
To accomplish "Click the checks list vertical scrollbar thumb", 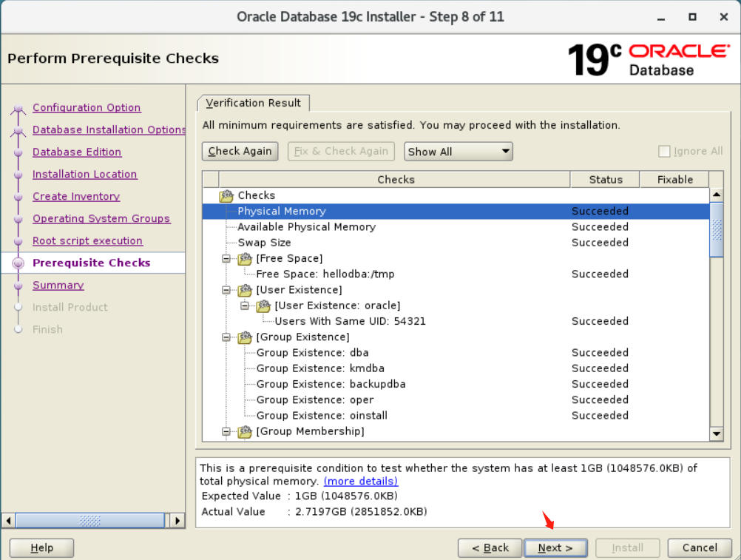I will [717, 229].
